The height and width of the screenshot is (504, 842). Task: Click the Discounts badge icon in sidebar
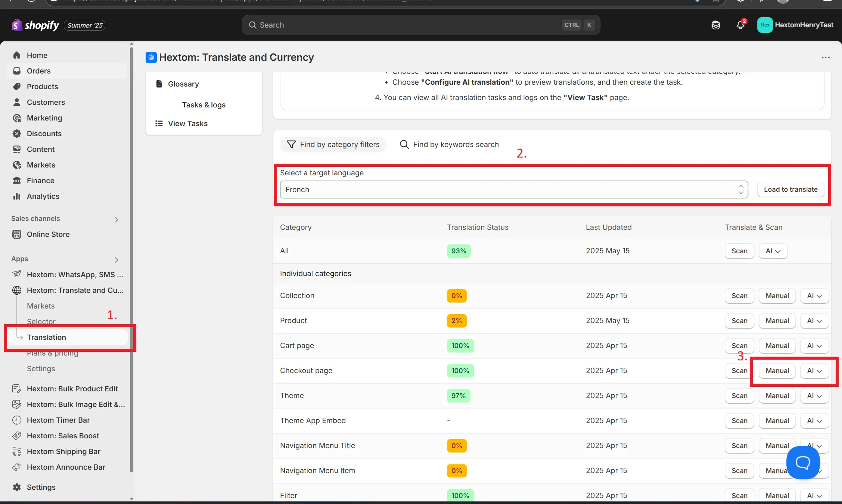(17, 134)
